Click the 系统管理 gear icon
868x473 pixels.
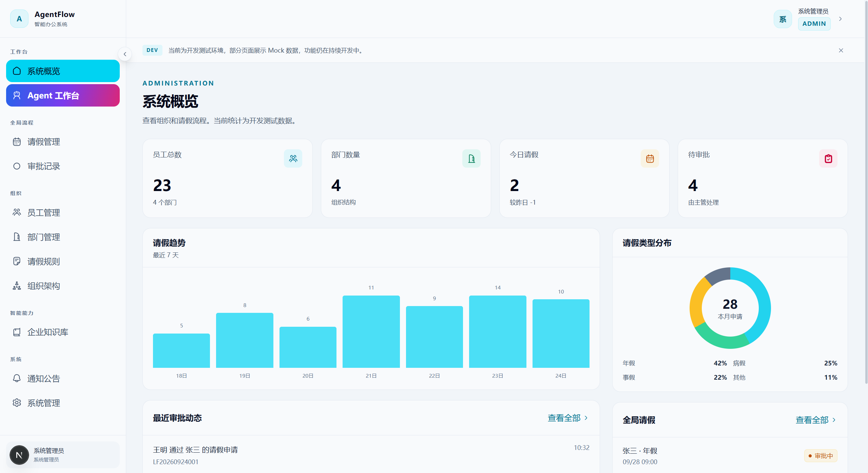pos(17,403)
